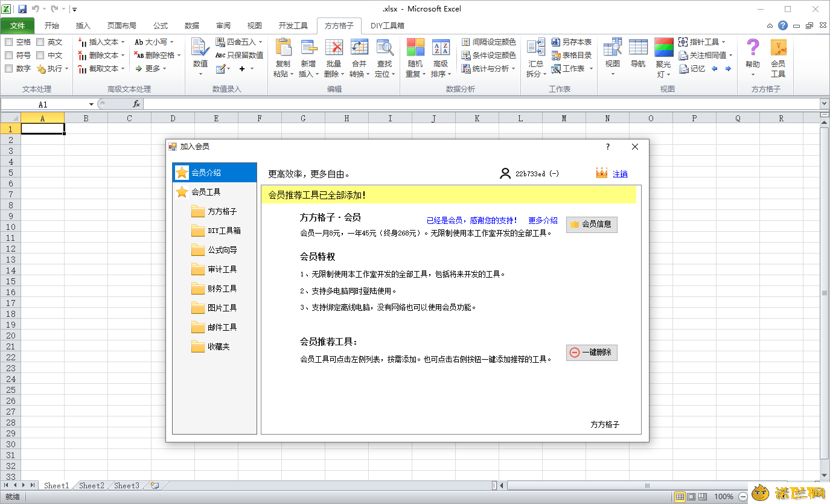
Task: Expand the 大小写 dropdown
Action: (171, 42)
